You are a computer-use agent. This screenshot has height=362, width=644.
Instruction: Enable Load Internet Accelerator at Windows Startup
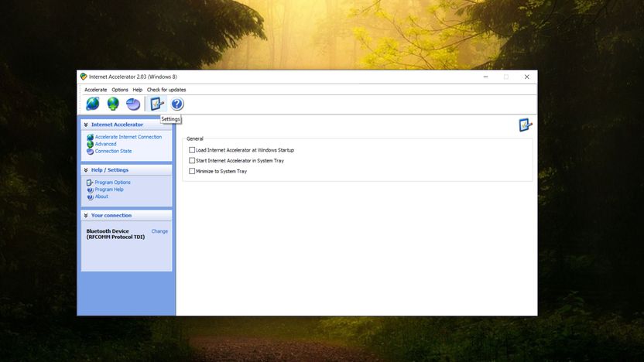coord(192,150)
